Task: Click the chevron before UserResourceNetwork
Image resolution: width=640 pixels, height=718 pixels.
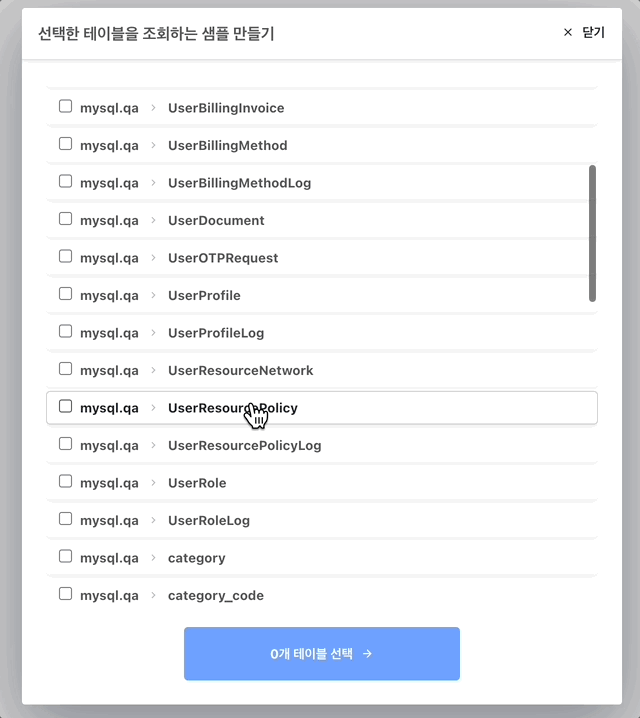Action: [153, 370]
